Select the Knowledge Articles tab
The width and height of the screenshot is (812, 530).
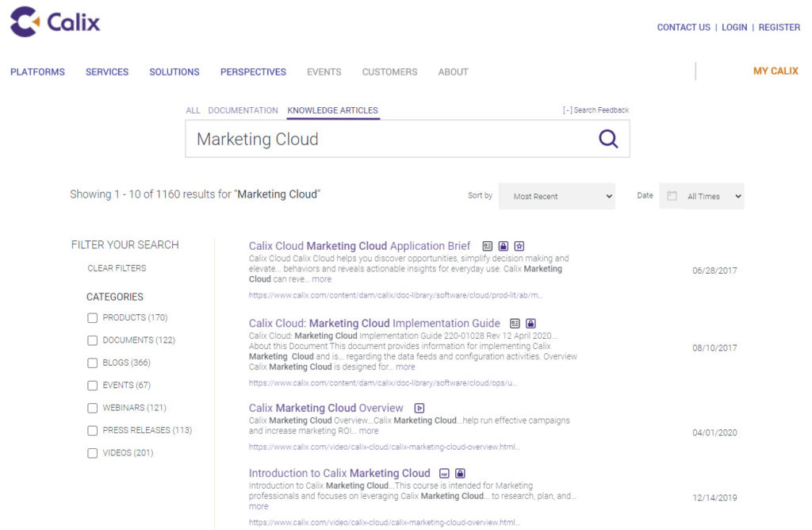coord(332,110)
